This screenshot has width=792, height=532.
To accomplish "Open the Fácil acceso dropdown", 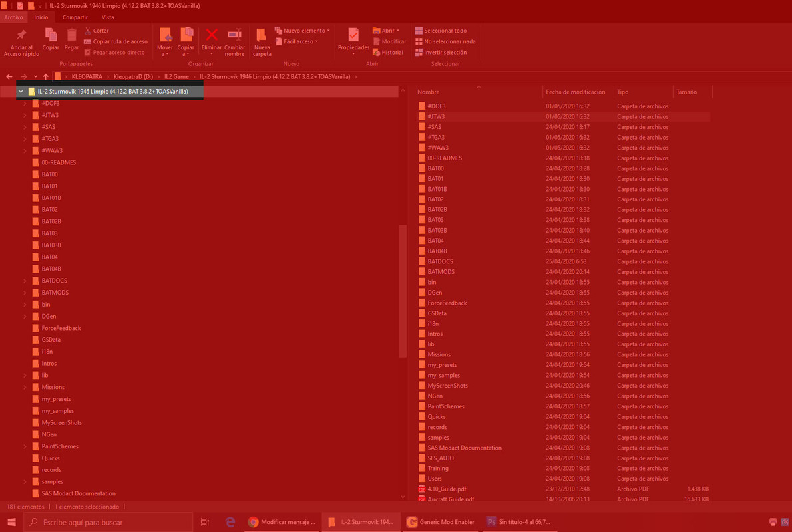I will [x=297, y=41].
